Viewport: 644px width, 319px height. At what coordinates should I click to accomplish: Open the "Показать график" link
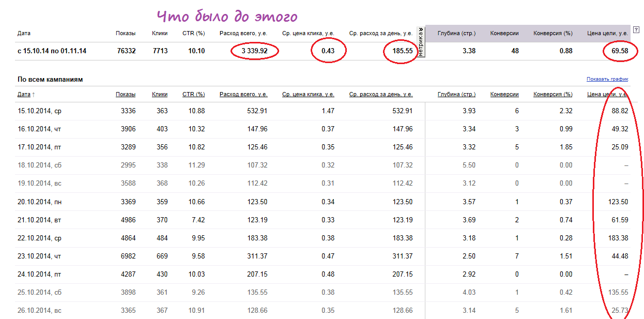[x=607, y=79]
